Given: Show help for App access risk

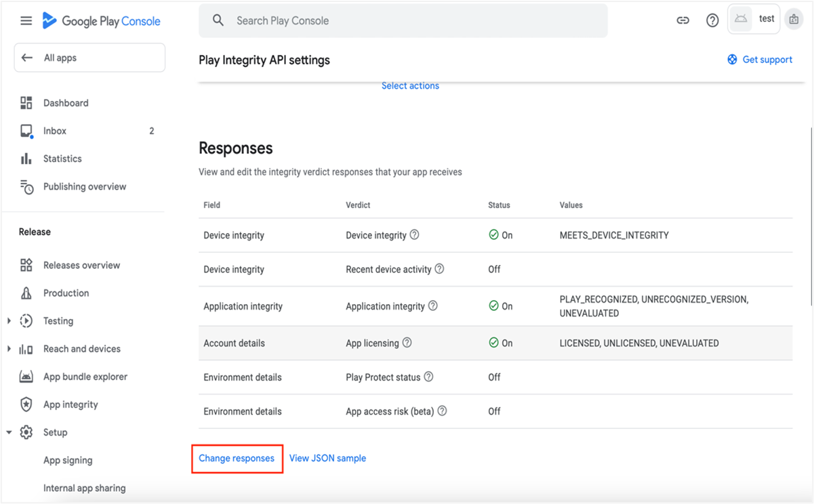Looking at the screenshot, I should click(x=443, y=411).
